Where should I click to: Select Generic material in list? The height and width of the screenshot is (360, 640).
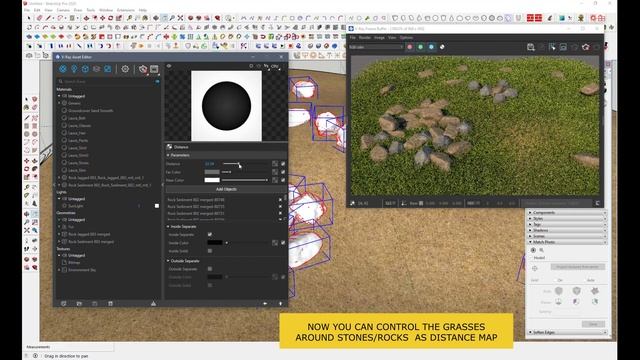coord(74,103)
